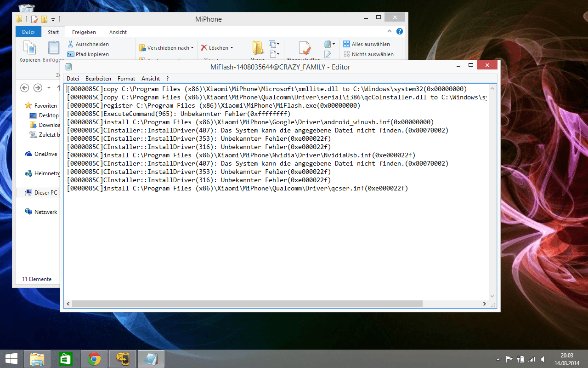Viewport: 588px width, 368px height.
Task: Click the Editor horizontal scrollbar thumb
Action: click(247, 304)
